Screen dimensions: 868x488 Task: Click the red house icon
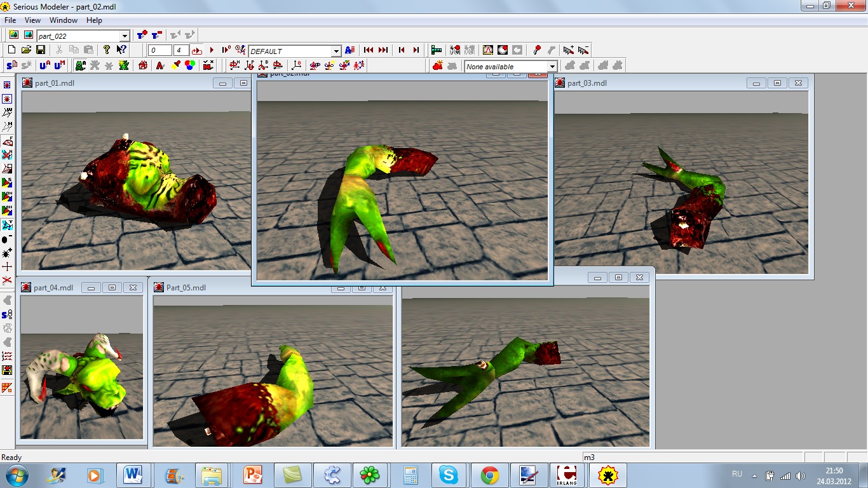[143, 65]
